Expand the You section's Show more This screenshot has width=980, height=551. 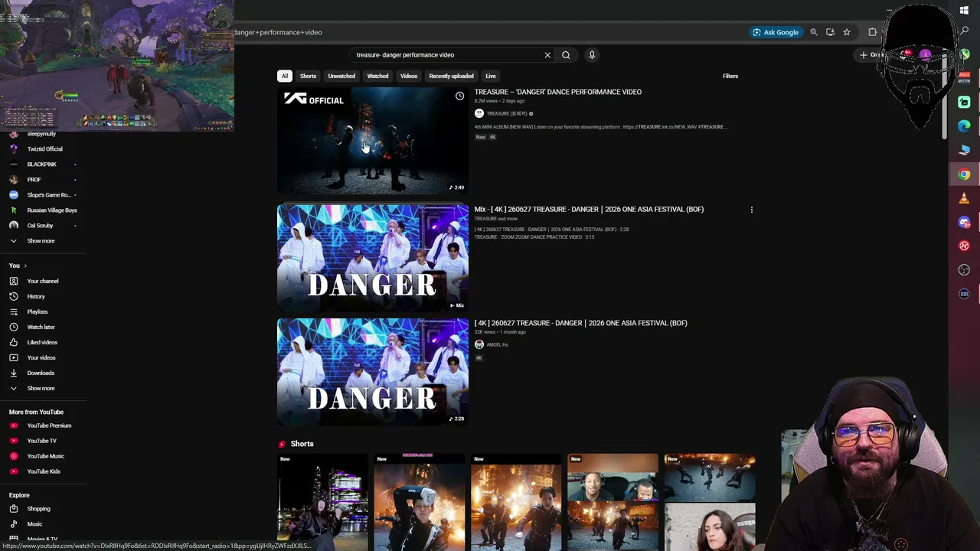41,388
